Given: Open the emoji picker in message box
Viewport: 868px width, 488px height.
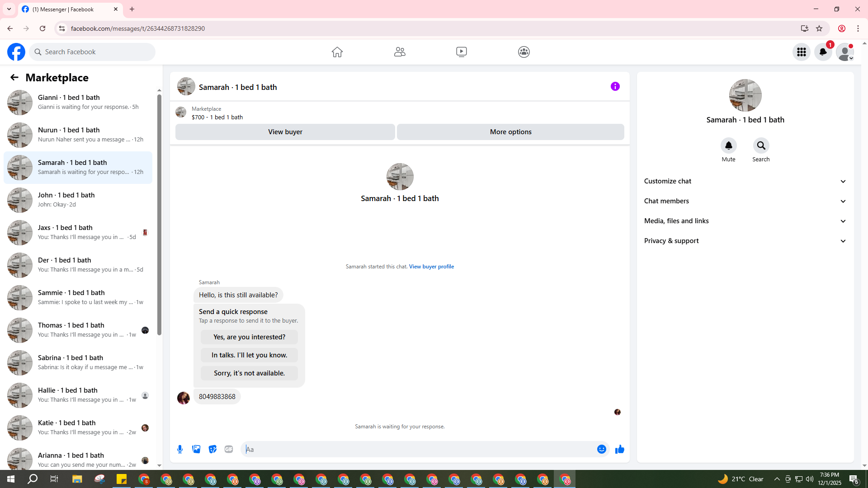Looking at the screenshot, I should pos(602,449).
